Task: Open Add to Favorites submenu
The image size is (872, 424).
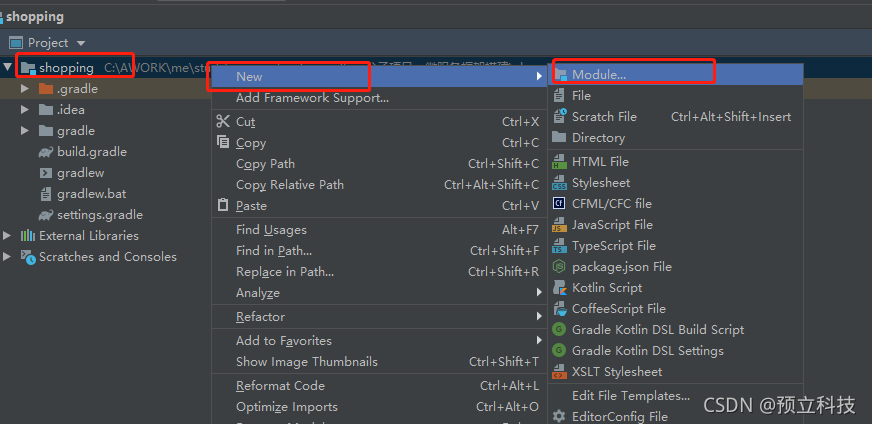Action: [x=379, y=341]
